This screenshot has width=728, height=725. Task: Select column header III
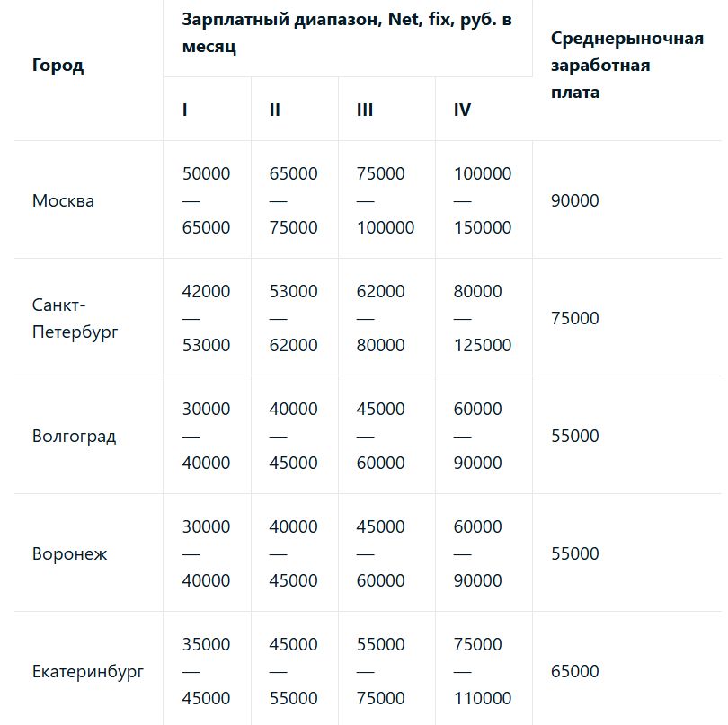click(364, 110)
